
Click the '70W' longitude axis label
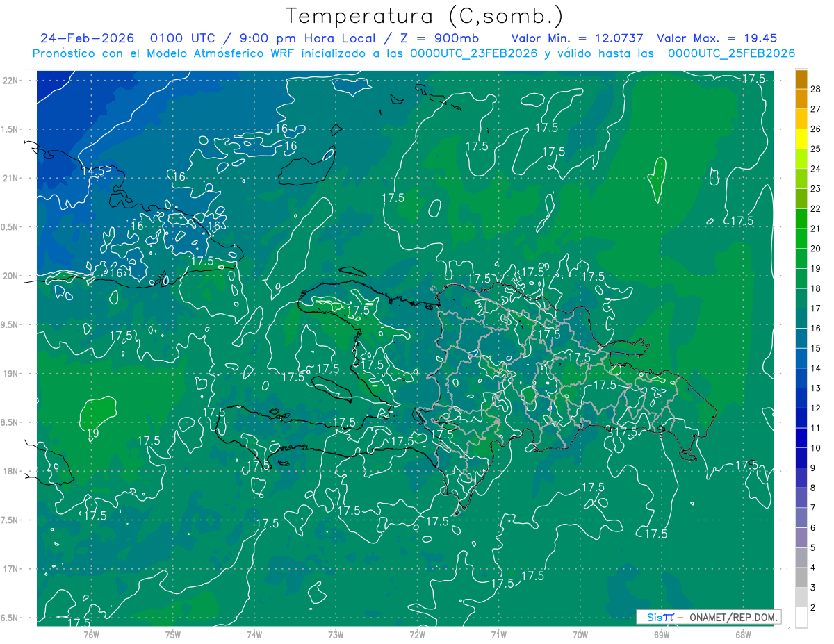[580, 635]
